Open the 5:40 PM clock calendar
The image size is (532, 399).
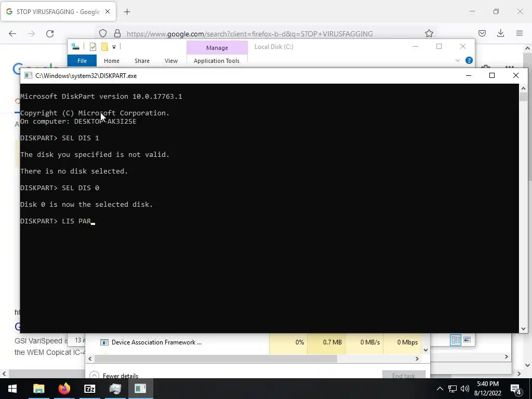(x=487, y=389)
